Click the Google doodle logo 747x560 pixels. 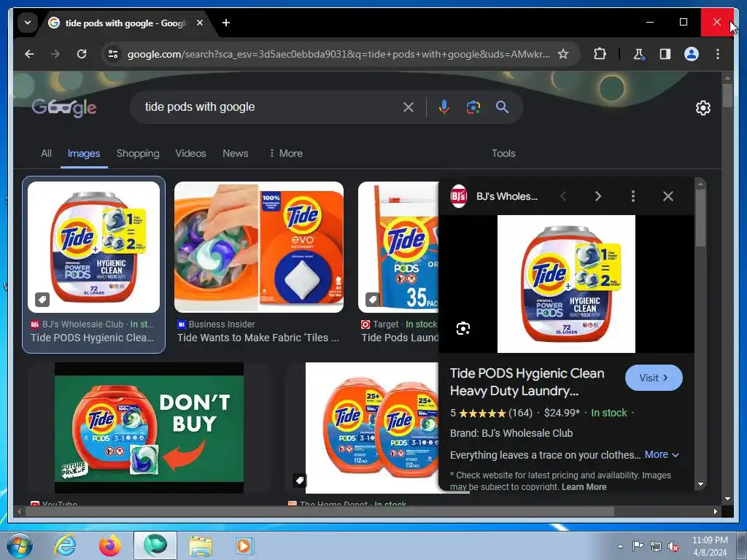tap(64, 108)
